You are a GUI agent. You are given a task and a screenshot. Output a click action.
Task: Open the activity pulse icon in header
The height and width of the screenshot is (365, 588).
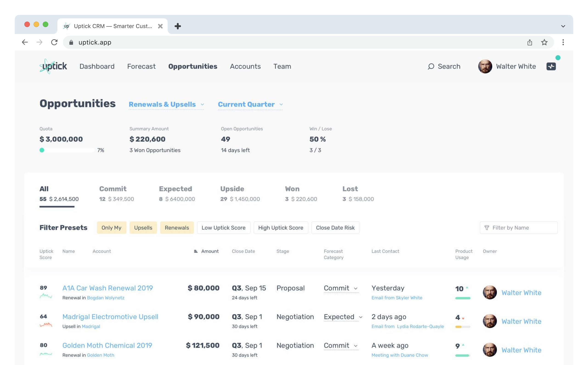(551, 66)
